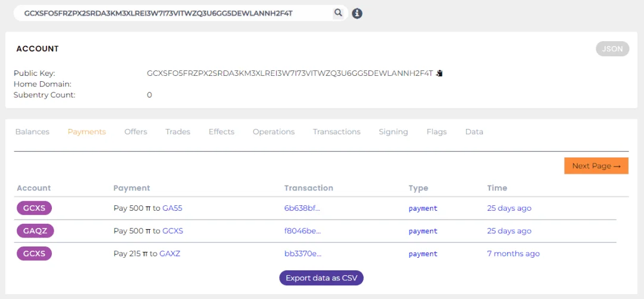Click payment type in 6b638bf row
Image resolution: width=644 pixels, height=299 pixels.
click(423, 208)
